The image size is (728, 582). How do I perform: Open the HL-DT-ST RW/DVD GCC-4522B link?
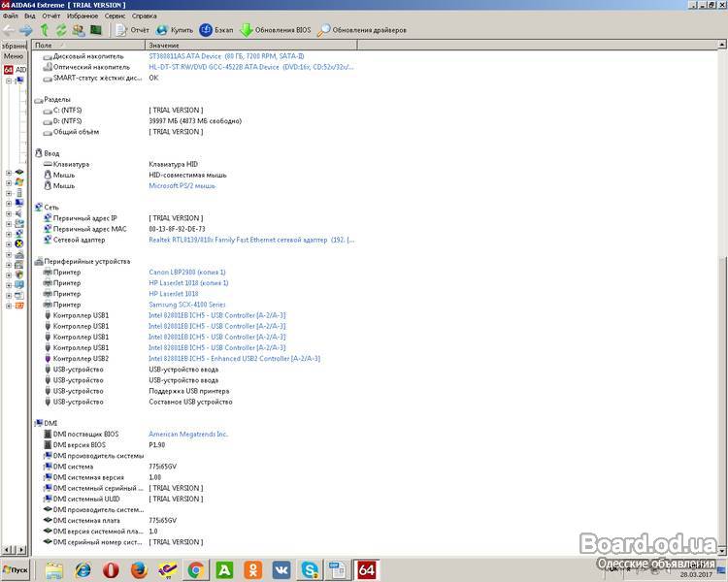tap(251, 67)
